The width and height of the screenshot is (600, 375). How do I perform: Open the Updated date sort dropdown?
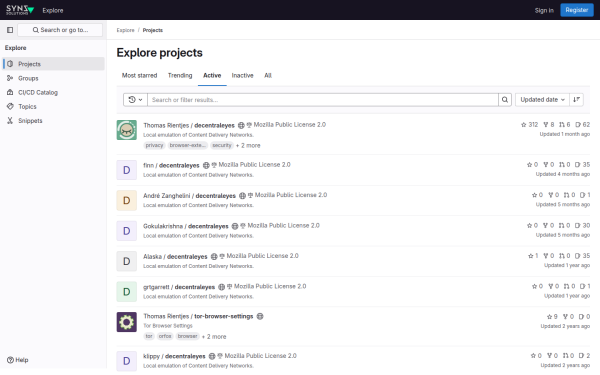(542, 99)
